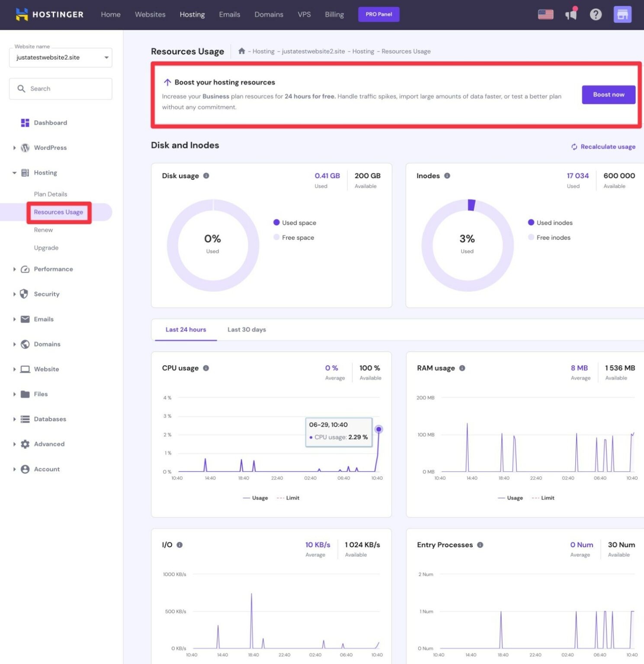
Task: Open the announcements megaphone icon
Action: (x=571, y=14)
